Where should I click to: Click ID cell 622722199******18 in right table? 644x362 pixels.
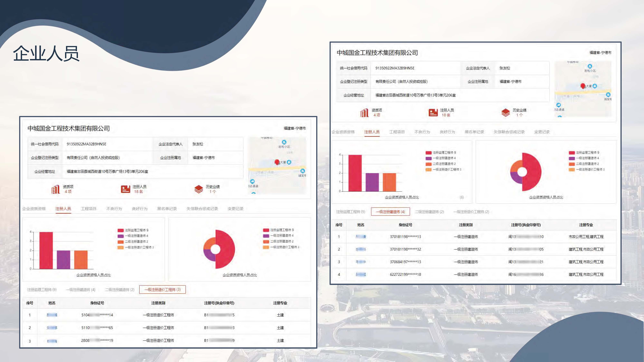pos(405,274)
